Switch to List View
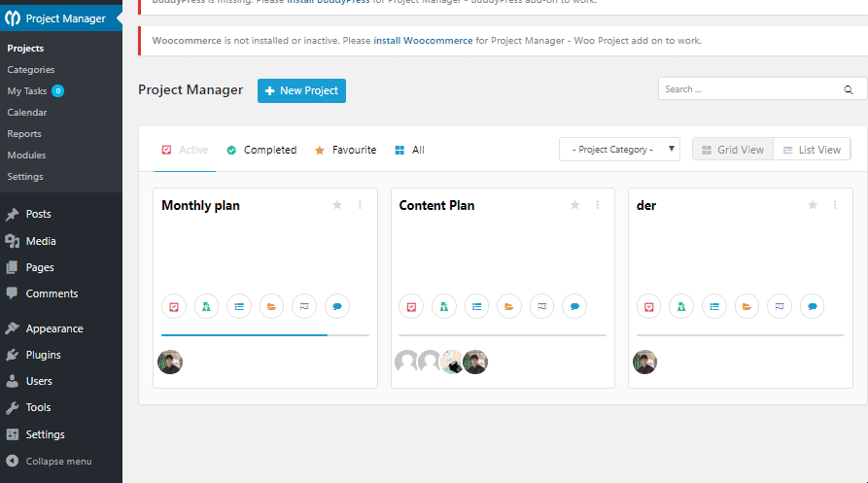 pyautogui.click(x=812, y=150)
